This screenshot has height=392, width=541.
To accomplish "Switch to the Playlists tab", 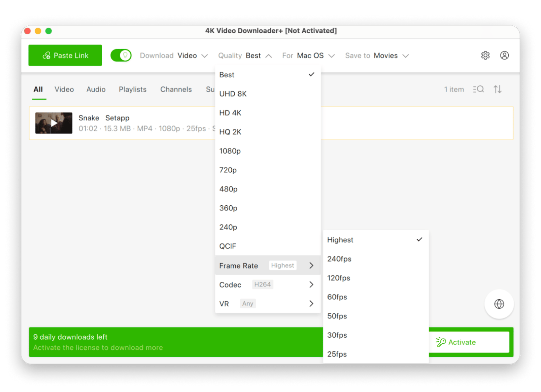I will (x=132, y=90).
